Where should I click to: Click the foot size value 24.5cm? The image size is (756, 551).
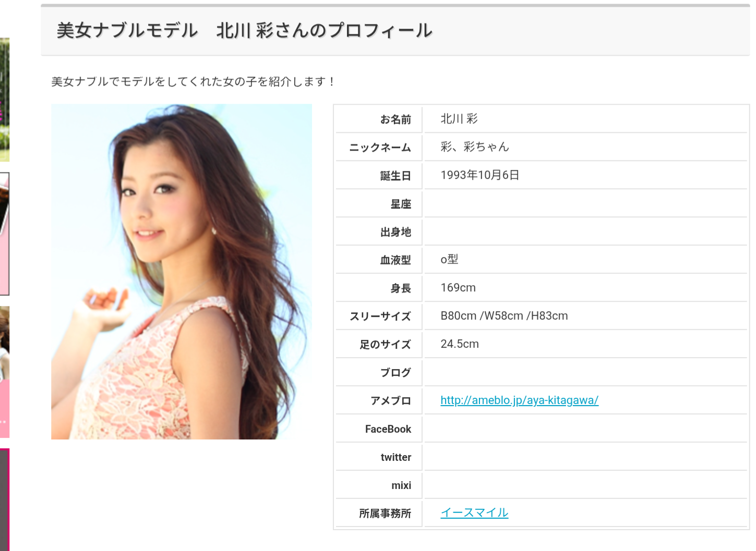coord(460,344)
